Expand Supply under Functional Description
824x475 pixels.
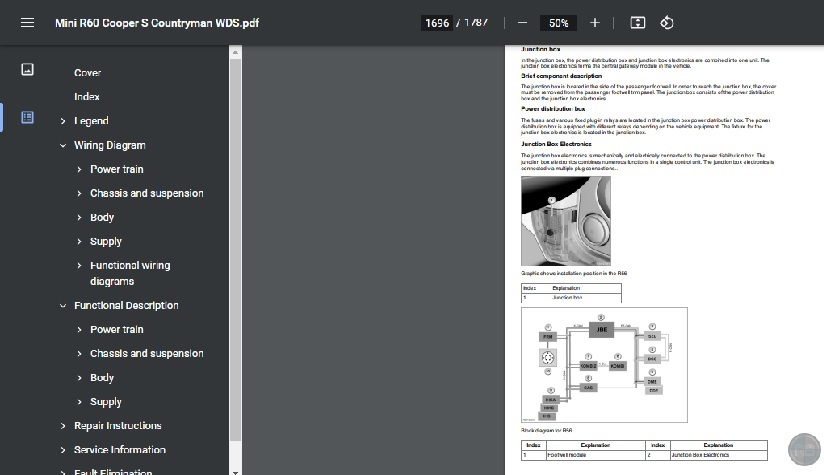79,402
